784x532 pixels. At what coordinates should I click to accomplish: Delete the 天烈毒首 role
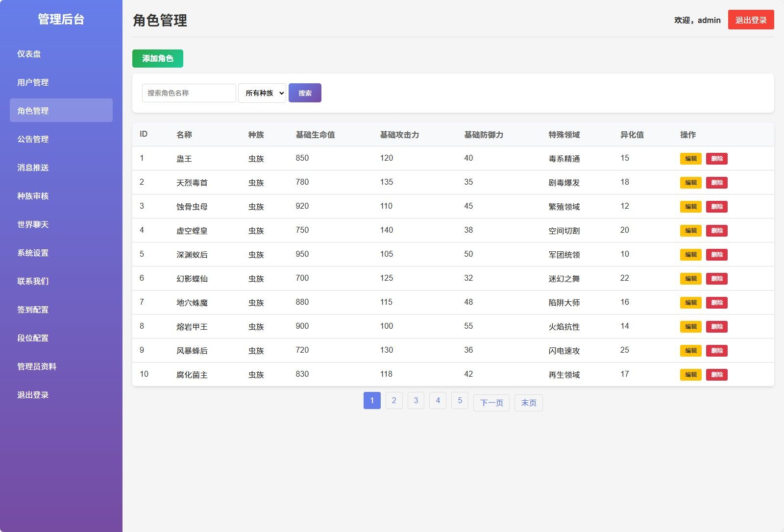(x=717, y=182)
